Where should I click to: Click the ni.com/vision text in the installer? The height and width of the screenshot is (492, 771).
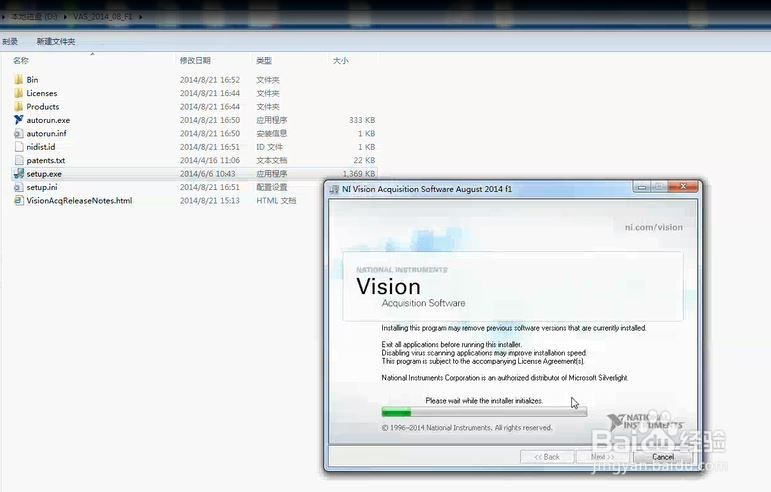click(x=654, y=227)
